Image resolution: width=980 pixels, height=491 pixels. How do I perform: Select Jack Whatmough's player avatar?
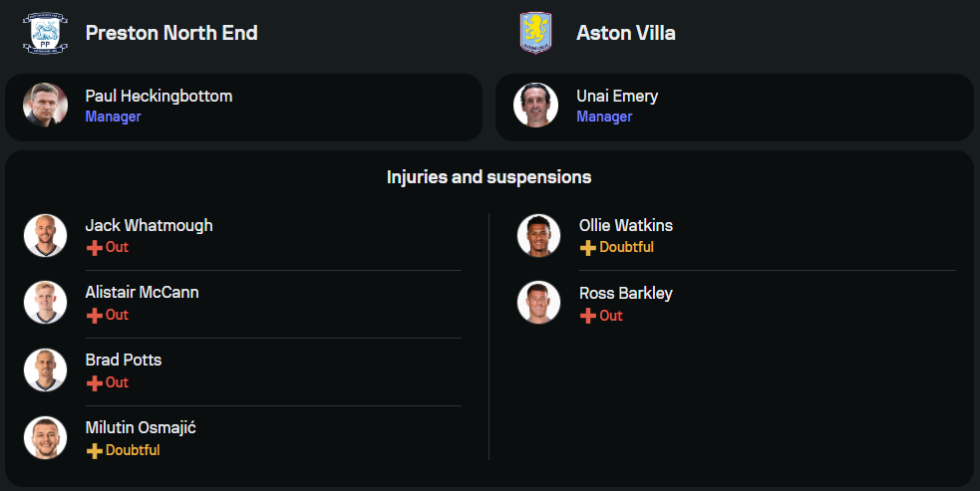[45, 235]
